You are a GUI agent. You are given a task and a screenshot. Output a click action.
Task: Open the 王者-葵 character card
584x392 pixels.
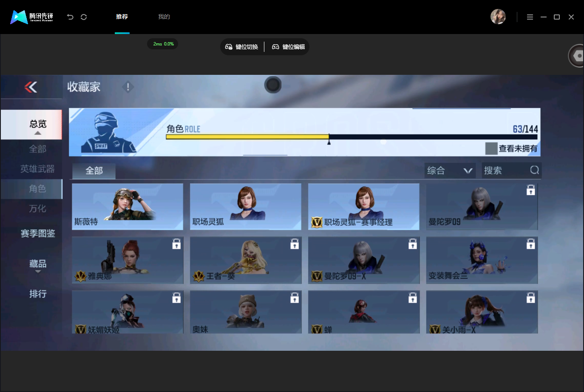246,260
